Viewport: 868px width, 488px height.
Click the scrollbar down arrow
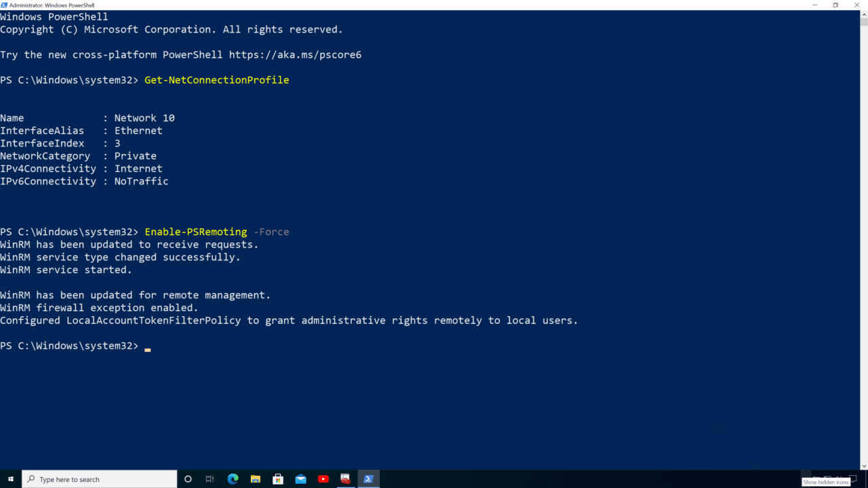(863, 466)
